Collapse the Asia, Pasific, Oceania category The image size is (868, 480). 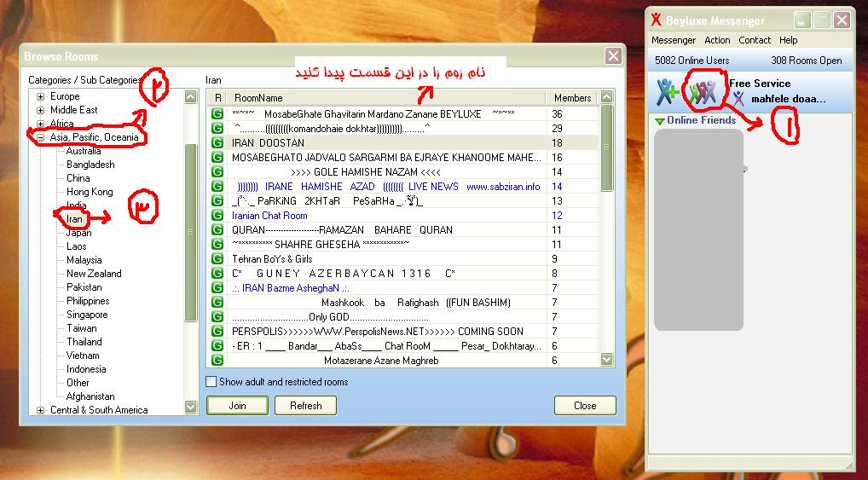pos(40,137)
